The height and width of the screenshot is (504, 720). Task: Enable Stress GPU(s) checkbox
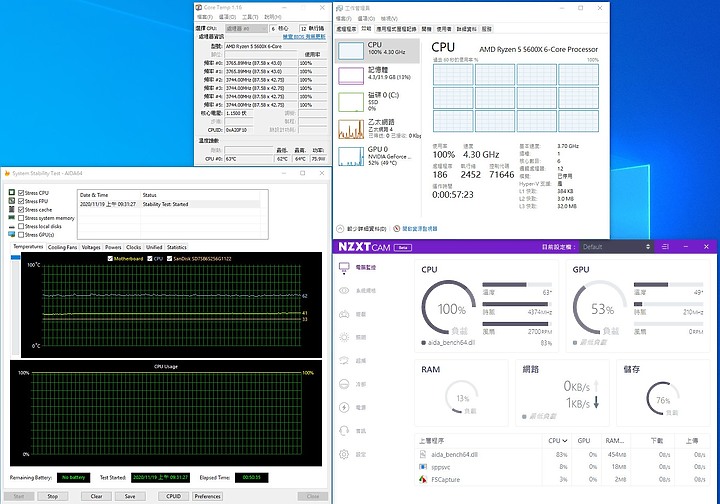[21, 235]
